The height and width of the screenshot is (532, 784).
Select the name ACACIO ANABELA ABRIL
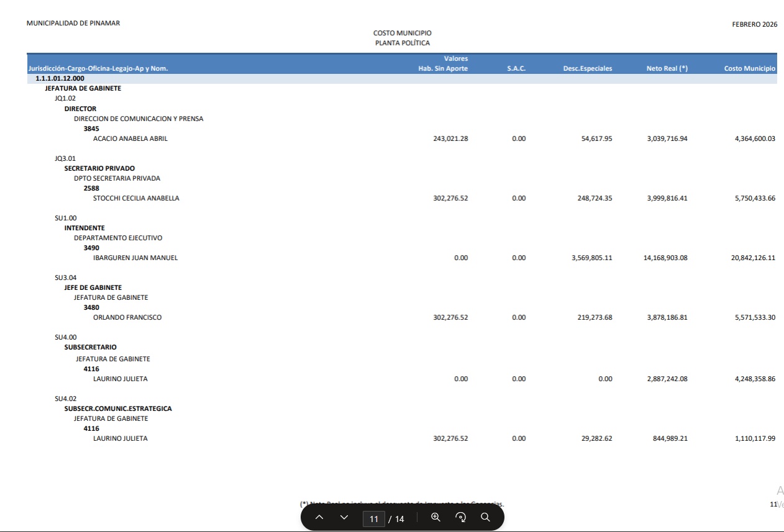(x=130, y=139)
